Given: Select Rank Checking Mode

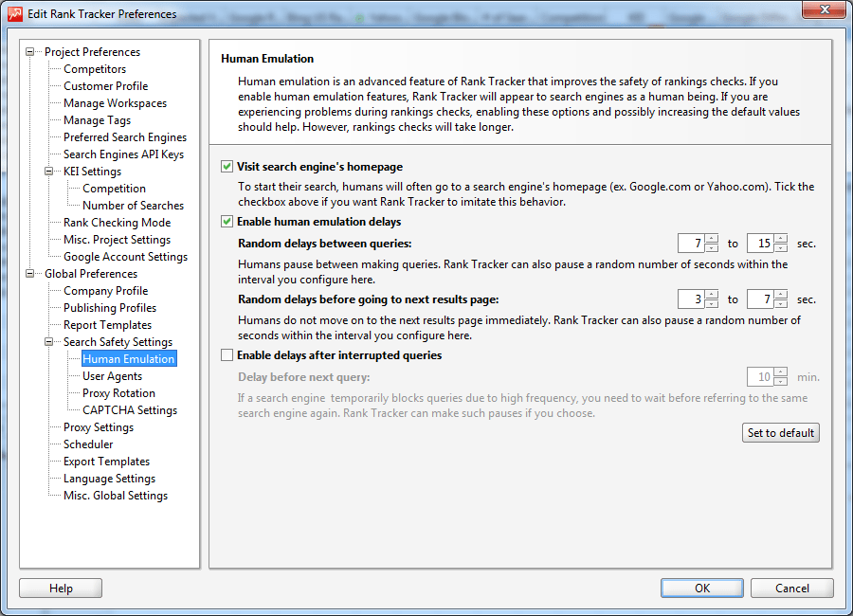Looking at the screenshot, I should tap(117, 223).
